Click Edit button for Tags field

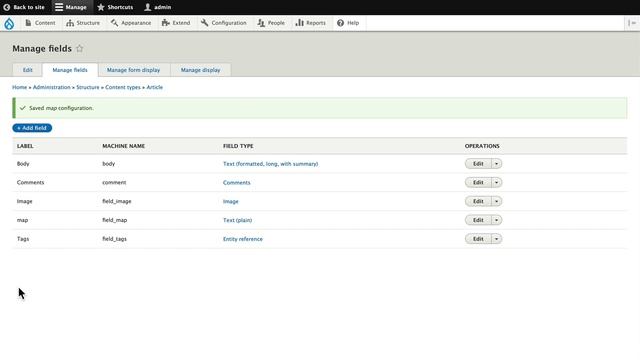click(x=478, y=239)
